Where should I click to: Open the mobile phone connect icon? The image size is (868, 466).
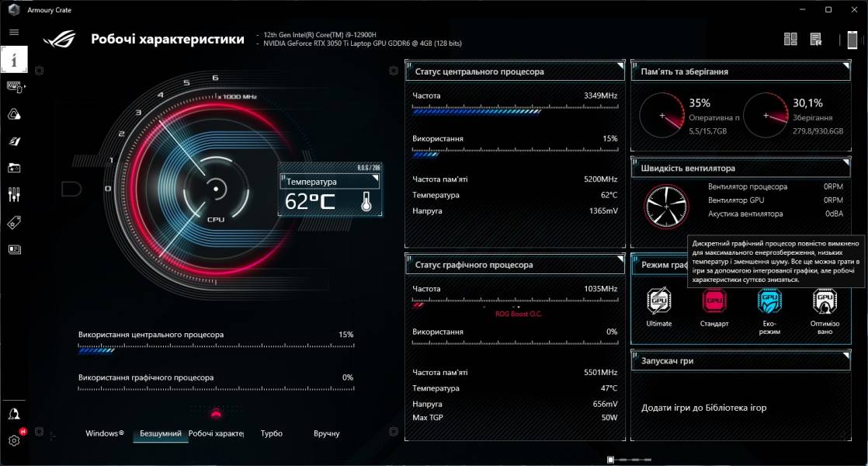coord(852,40)
